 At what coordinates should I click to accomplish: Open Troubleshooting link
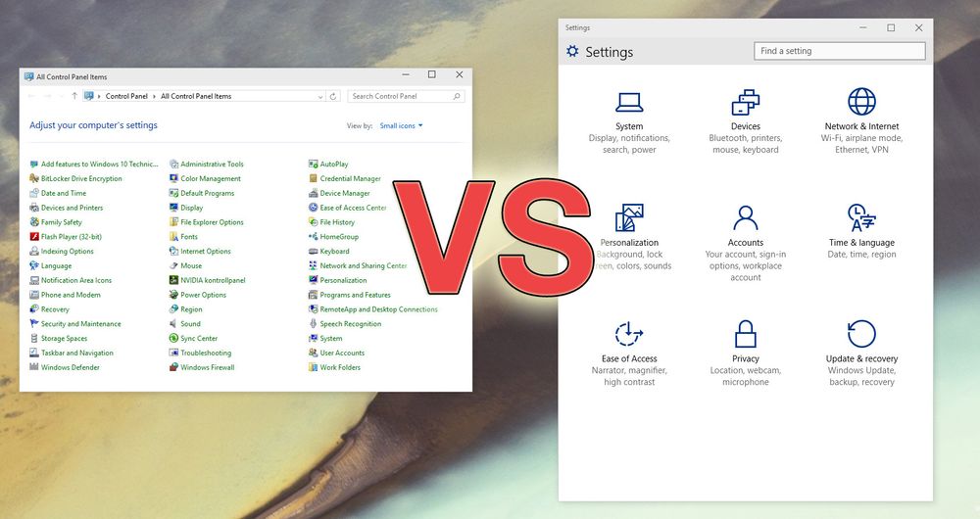[x=206, y=353]
